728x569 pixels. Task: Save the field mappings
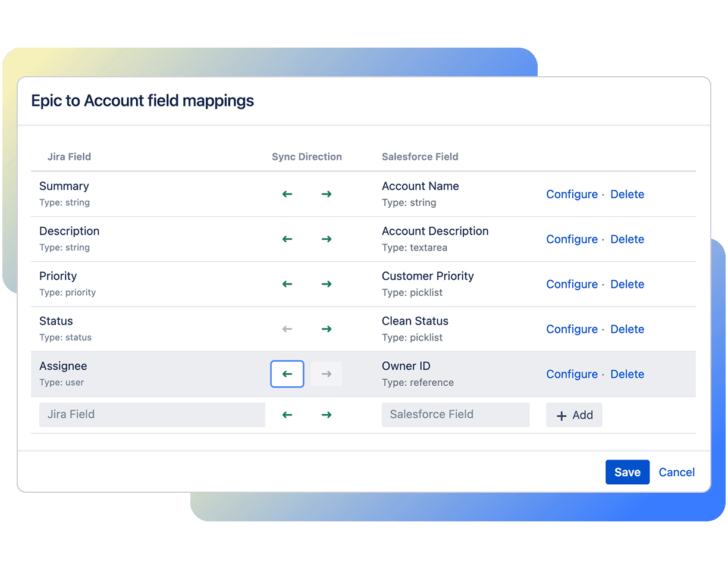tap(627, 472)
